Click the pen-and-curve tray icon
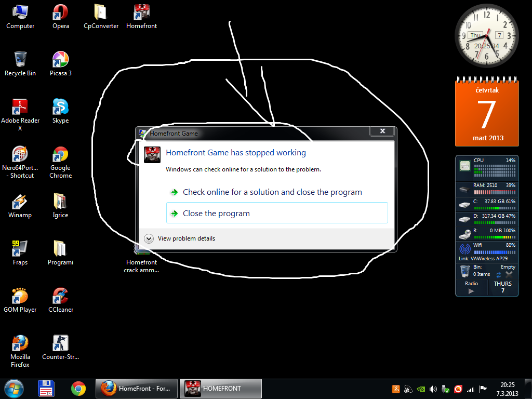 pos(408,389)
